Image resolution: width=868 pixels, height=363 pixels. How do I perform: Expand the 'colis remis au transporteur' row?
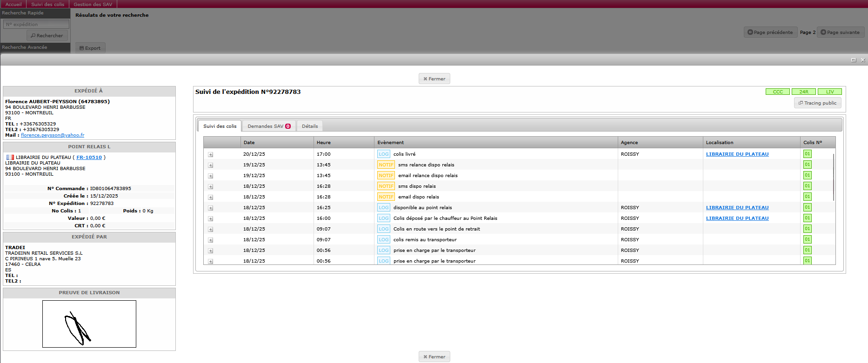[x=210, y=240]
